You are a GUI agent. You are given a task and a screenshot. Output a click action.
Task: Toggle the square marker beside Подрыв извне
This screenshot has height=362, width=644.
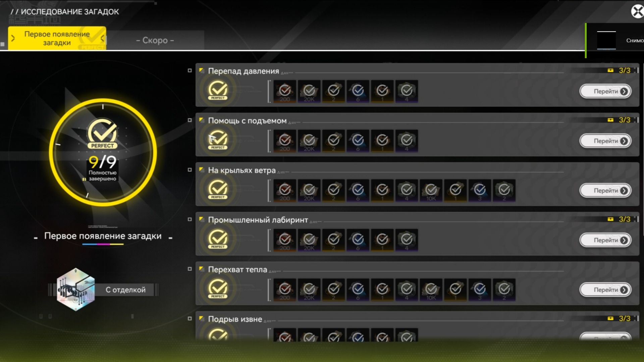190,319
